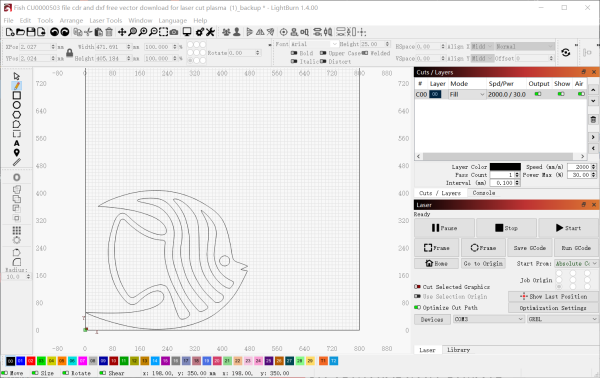Disable Optimize Cut Path switch
The height and width of the screenshot is (378, 600).
pos(417,307)
